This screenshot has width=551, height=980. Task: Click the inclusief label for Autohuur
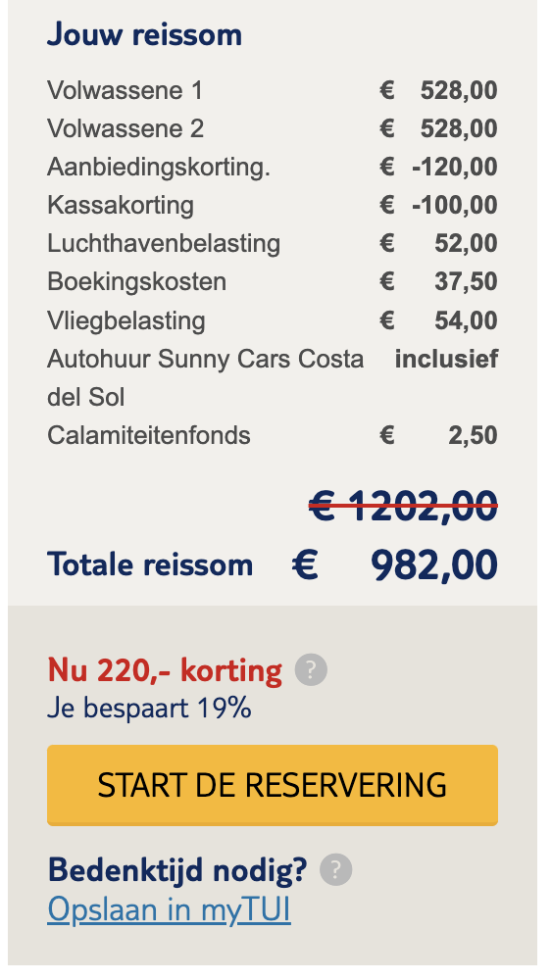[x=446, y=359]
